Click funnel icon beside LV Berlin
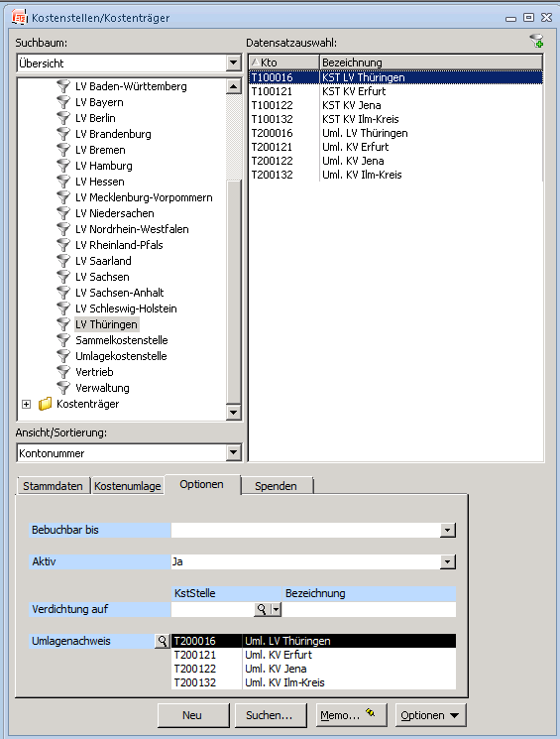Viewport: 560px width, 739px height. (x=63, y=118)
